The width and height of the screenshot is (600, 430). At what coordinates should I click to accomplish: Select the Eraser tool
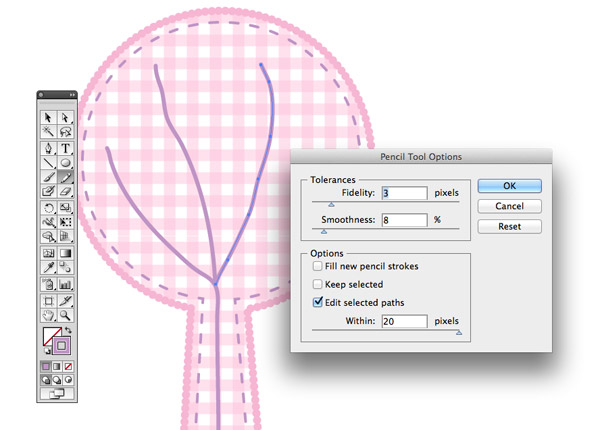tap(65, 191)
